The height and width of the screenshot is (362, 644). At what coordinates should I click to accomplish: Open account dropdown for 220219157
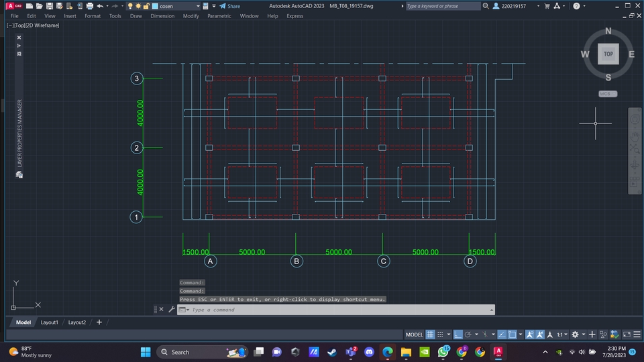pos(539,6)
